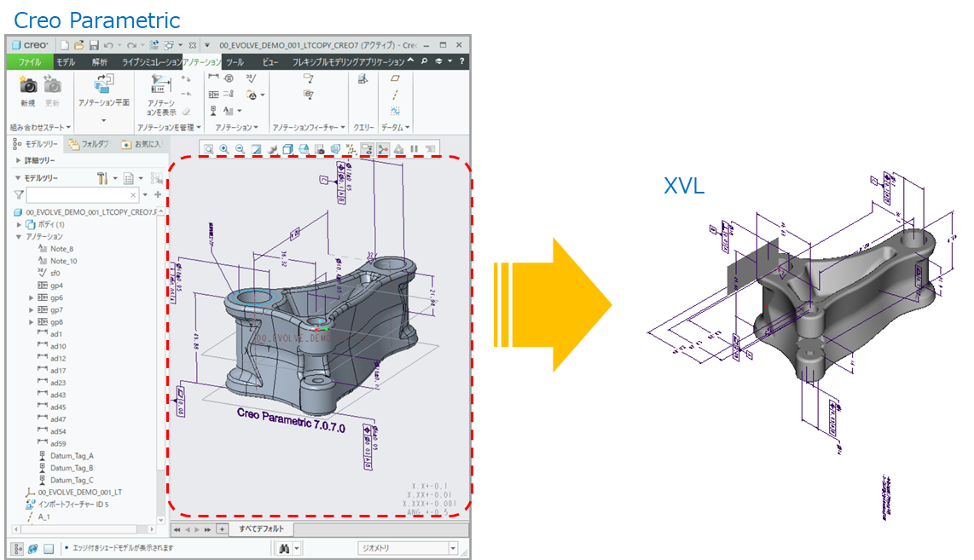Screen dimensions: 974x560
Task: Click the filter funnel icon in model tree
Action: 20,195
